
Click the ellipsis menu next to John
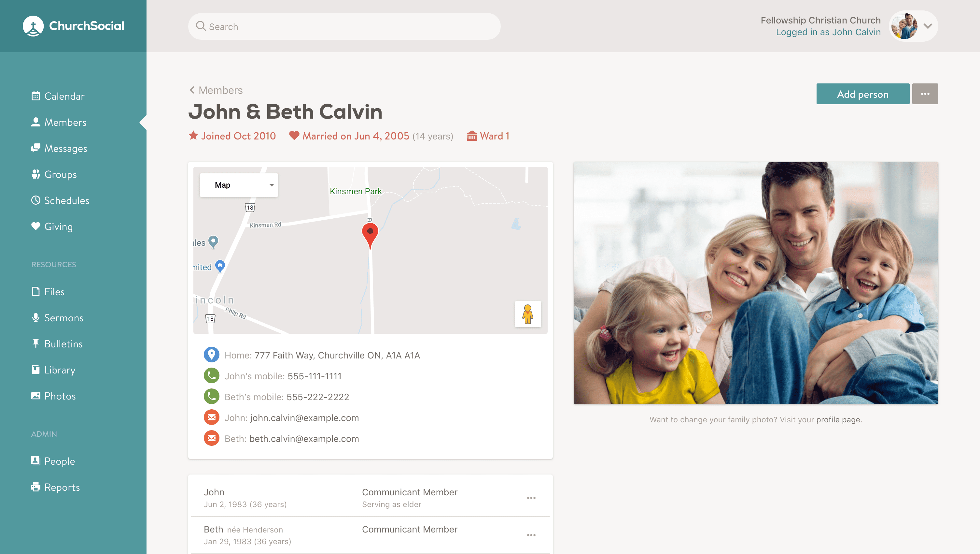click(x=532, y=498)
